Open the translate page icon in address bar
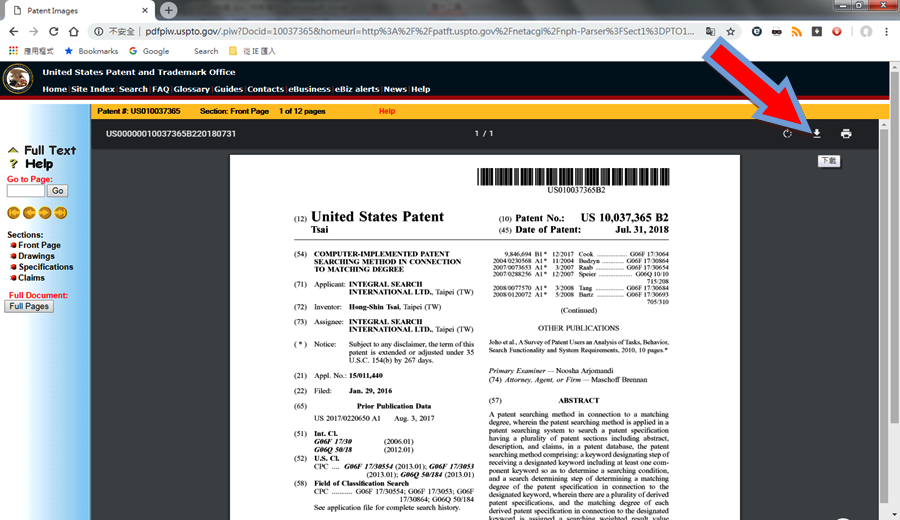This screenshot has height=520, width=900. (710, 32)
